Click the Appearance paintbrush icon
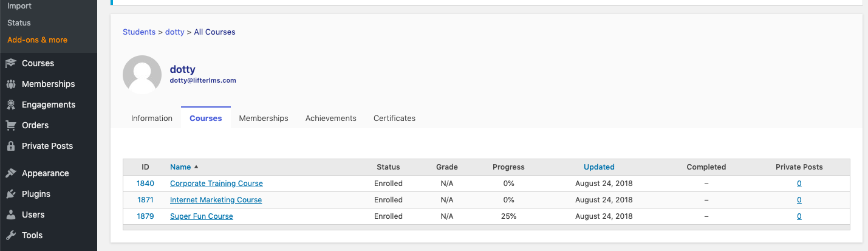868x251 pixels. point(10,173)
